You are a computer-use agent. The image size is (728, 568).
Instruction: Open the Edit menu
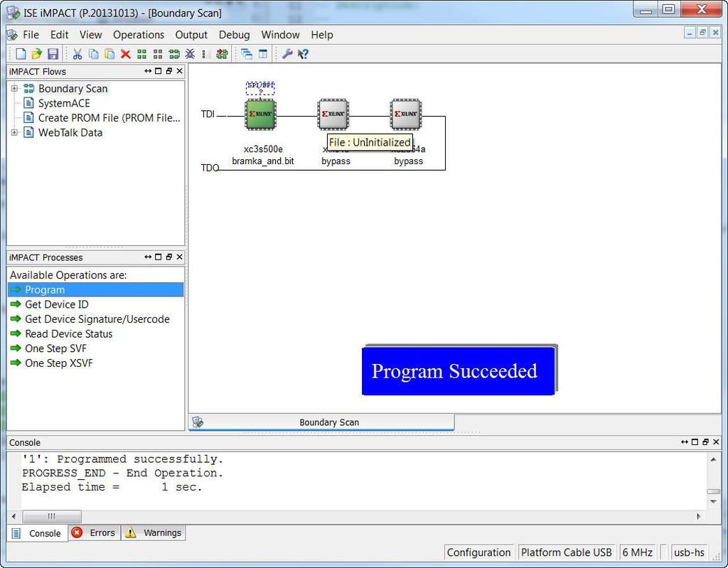(x=60, y=35)
